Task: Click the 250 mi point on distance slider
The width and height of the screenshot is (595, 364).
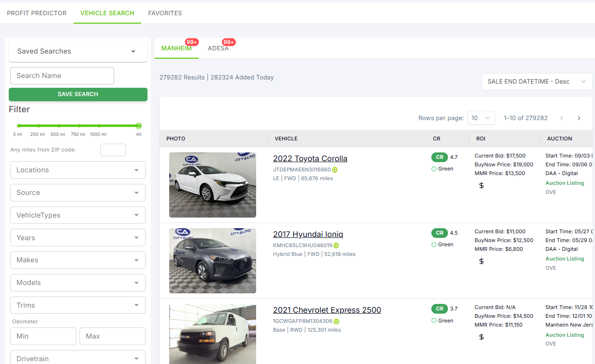Action: tap(39, 126)
